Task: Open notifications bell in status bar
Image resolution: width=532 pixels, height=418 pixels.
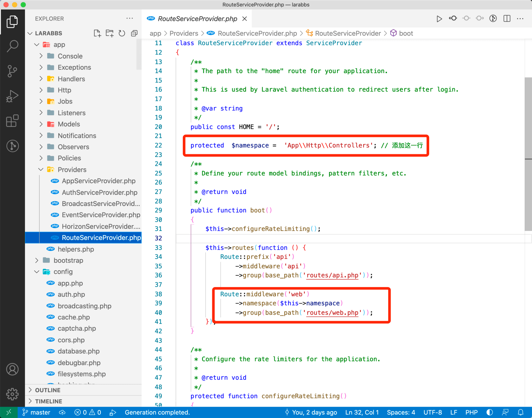Action: point(521,412)
